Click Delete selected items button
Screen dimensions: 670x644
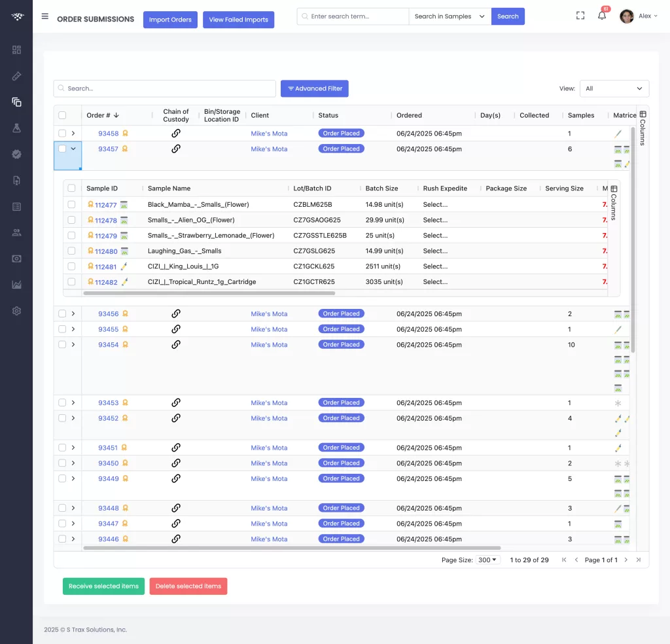tap(188, 586)
